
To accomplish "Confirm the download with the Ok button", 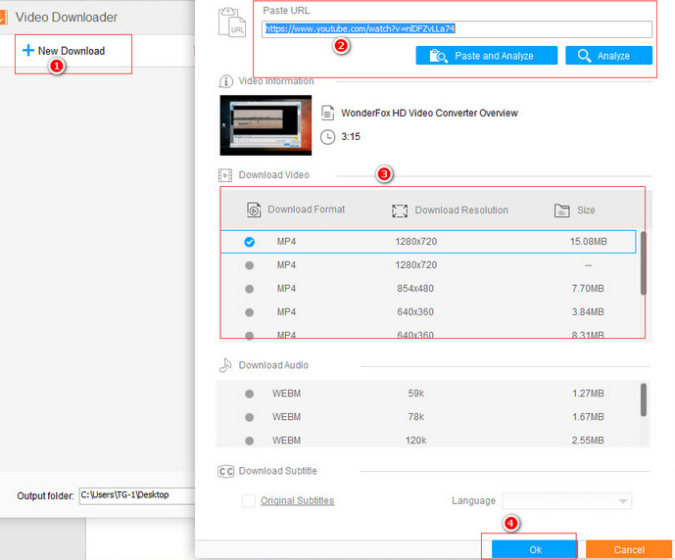I will click(535, 550).
